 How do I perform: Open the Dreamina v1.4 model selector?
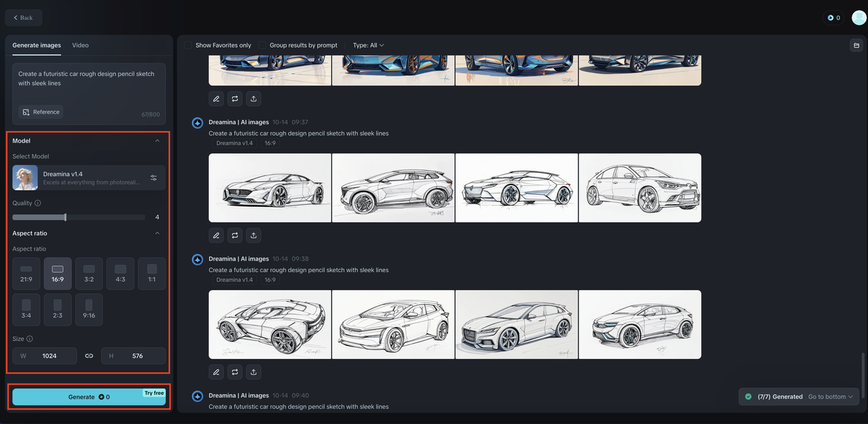coord(89,178)
